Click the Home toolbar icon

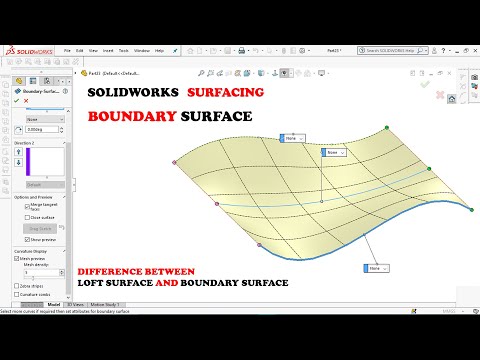190,51
